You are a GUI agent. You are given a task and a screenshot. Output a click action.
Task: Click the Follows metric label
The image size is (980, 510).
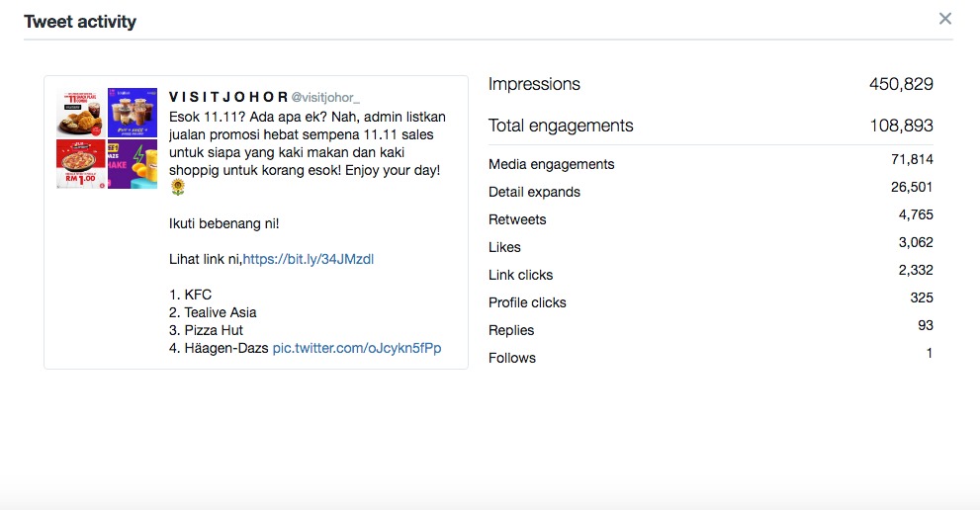(512, 358)
